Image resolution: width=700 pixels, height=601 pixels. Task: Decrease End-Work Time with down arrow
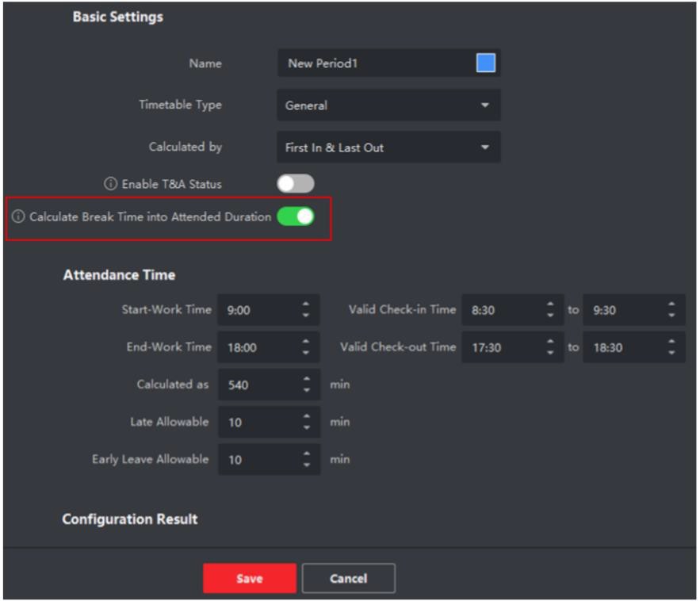tap(307, 352)
